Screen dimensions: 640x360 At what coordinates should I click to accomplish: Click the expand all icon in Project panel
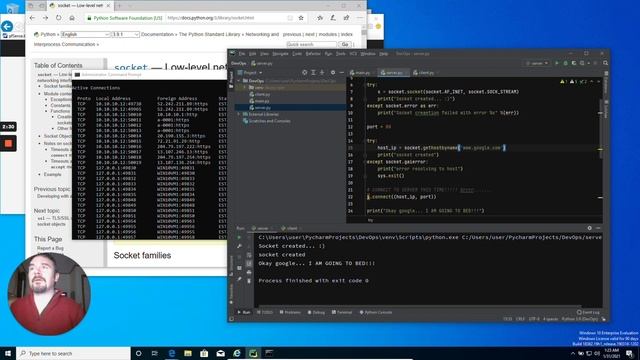(313, 73)
